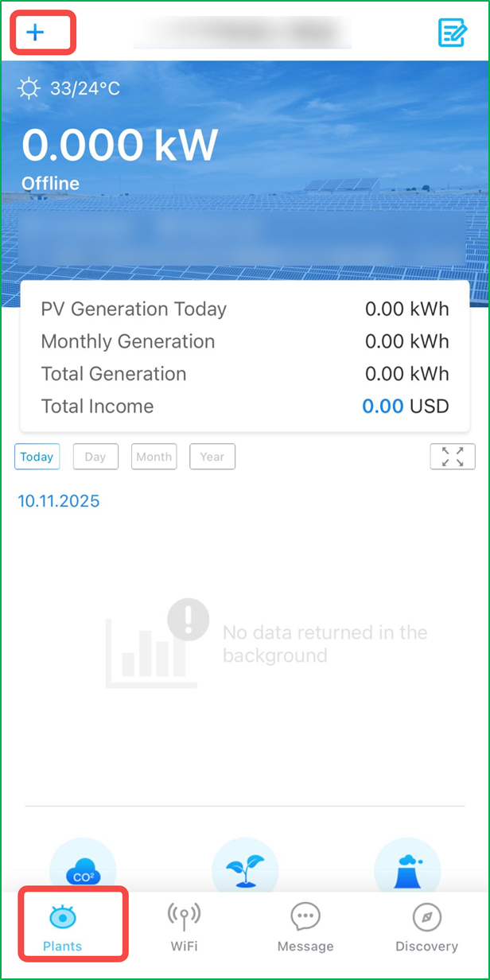Open the edit icon in the top right
The height and width of the screenshot is (980, 490).
(453, 33)
